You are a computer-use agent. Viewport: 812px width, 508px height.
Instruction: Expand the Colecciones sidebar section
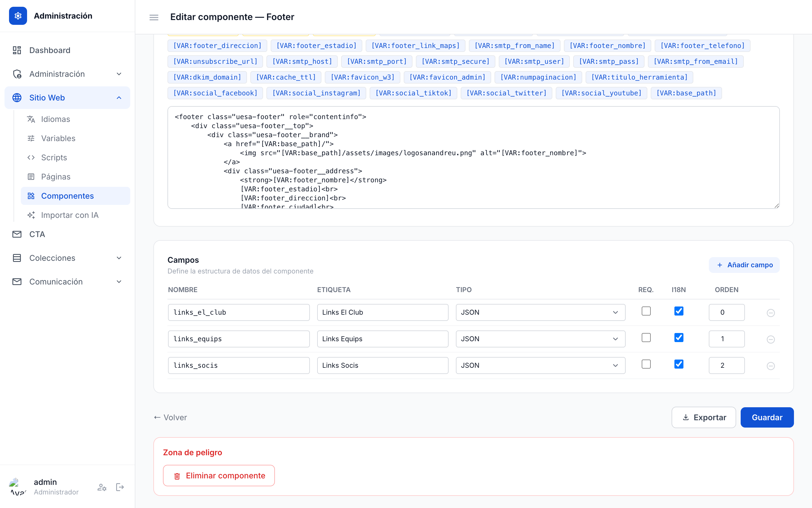(67, 258)
